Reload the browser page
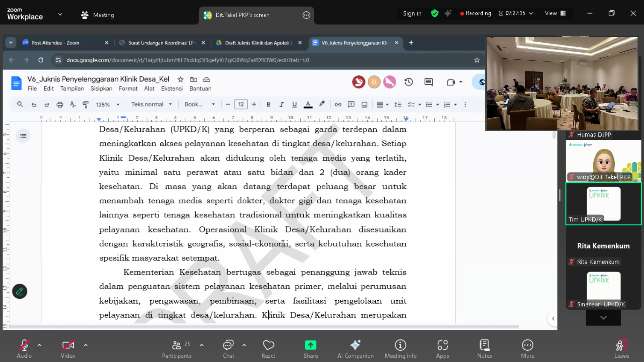 pos(41,60)
